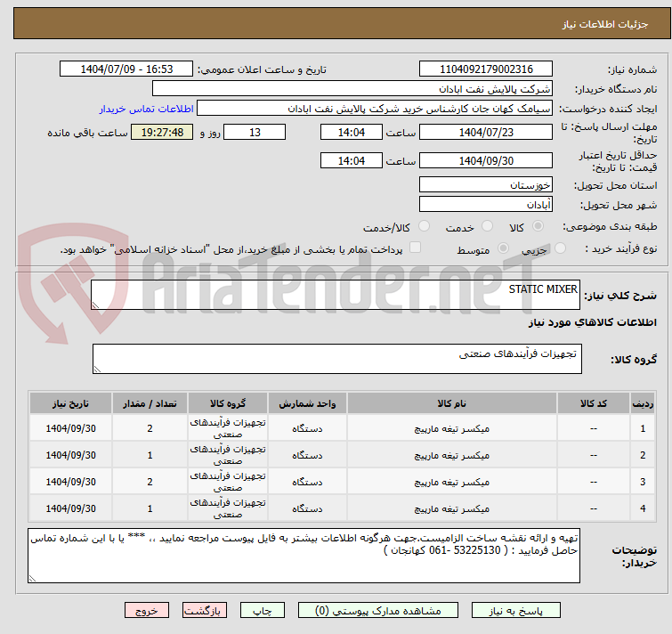Click unit 'دستگاه' in row 2

point(307,455)
